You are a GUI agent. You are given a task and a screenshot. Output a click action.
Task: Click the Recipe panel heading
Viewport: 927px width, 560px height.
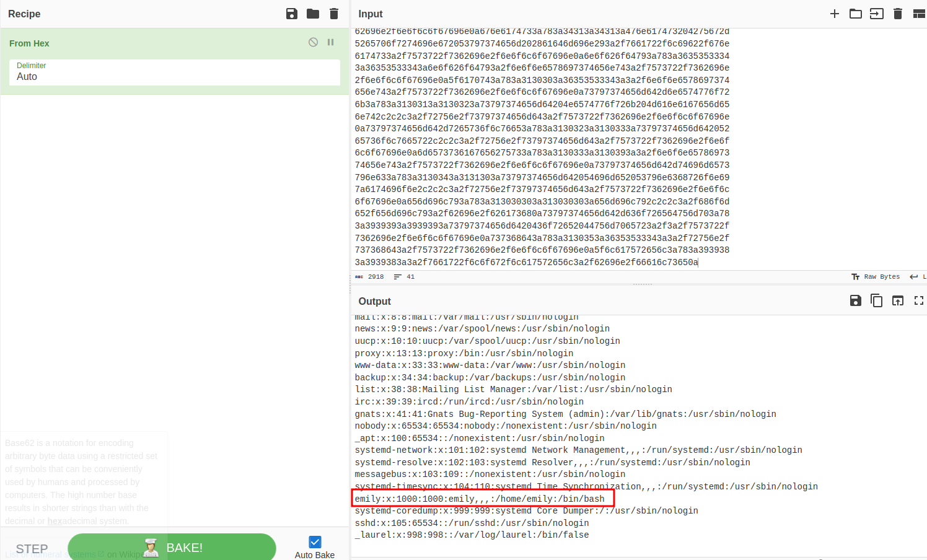[24, 14]
